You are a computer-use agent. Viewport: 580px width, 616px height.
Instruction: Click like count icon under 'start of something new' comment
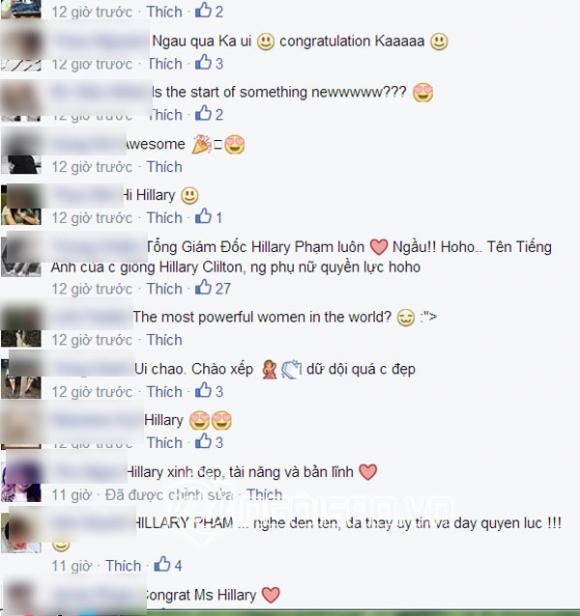tap(203, 114)
